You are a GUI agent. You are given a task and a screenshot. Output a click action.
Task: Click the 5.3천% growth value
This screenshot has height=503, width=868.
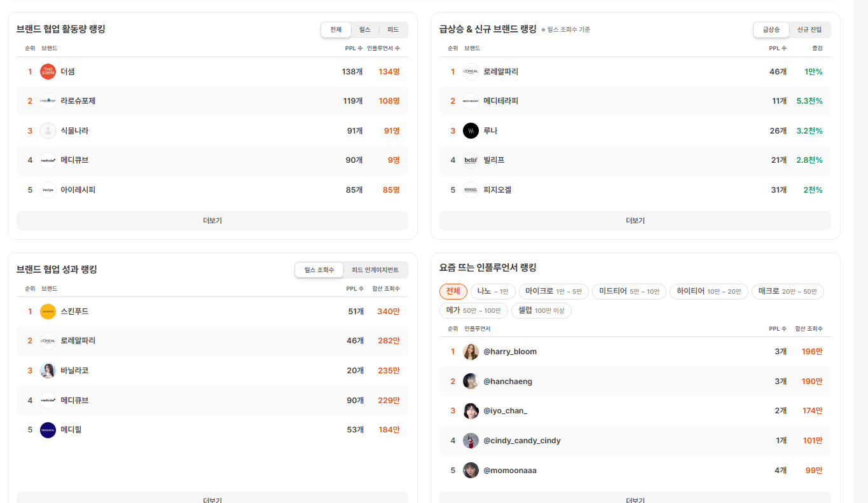tap(809, 101)
